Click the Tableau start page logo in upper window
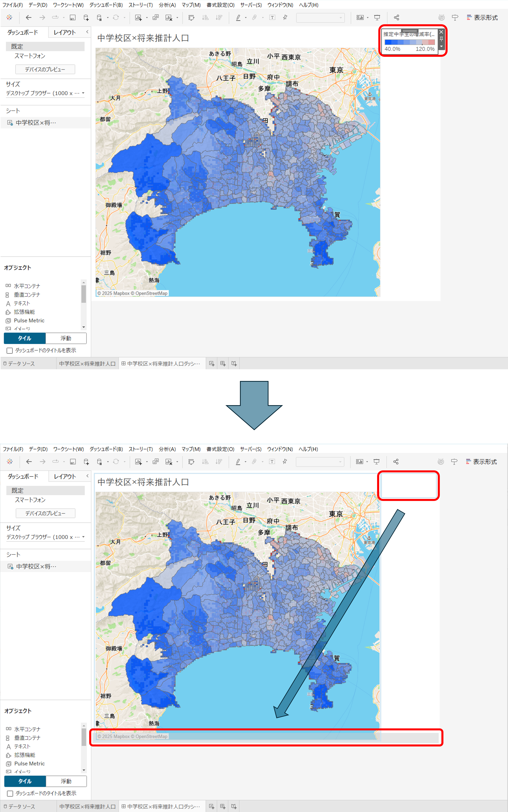The height and width of the screenshot is (812, 508). coord(9,17)
